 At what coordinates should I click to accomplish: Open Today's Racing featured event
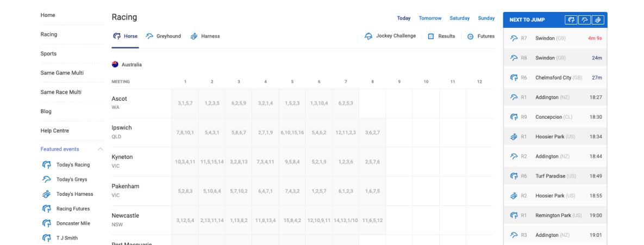[x=73, y=165]
